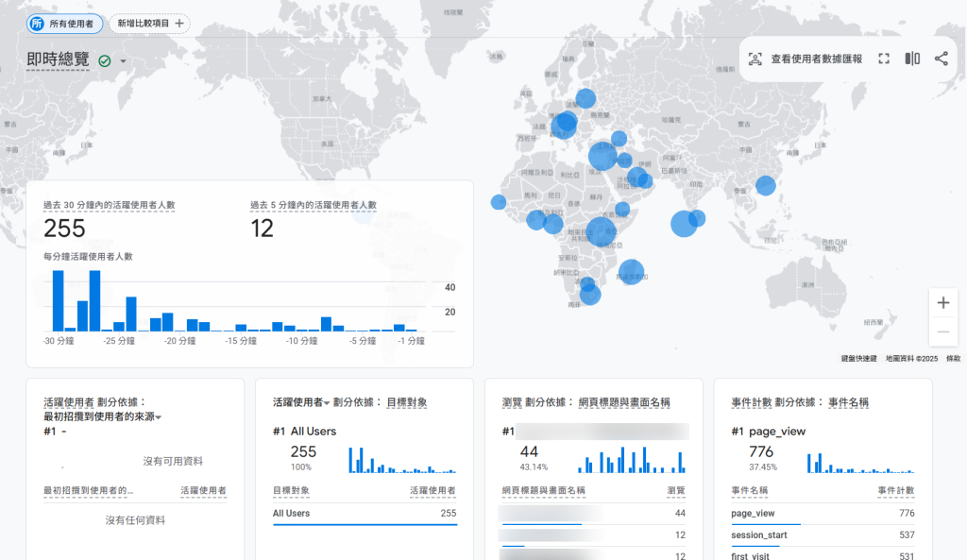Open 活躍使用者 metric dropdown in audience card

[x=328, y=403]
